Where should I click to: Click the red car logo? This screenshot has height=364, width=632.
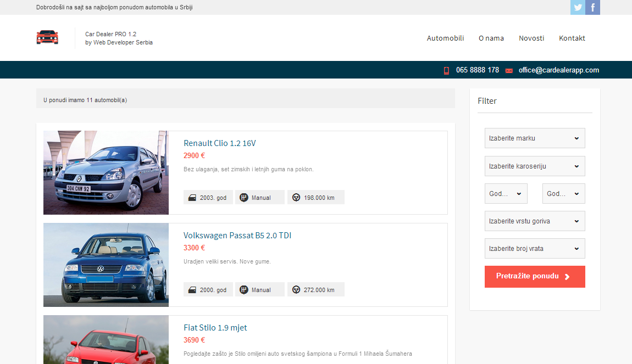[48, 37]
